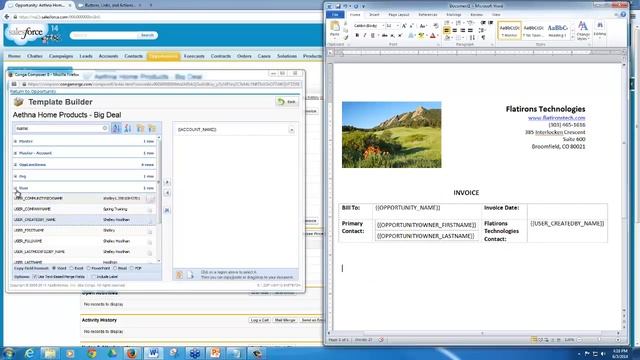Viewport: 640px width, 360px height.
Task: Expand the dataset row ending in '- Account'
Action: (x=16, y=153)
